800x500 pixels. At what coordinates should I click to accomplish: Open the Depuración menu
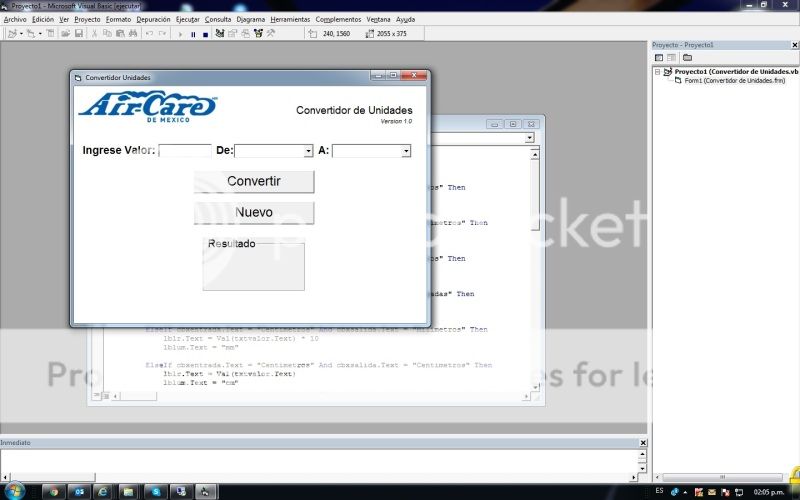click(154, 19)
